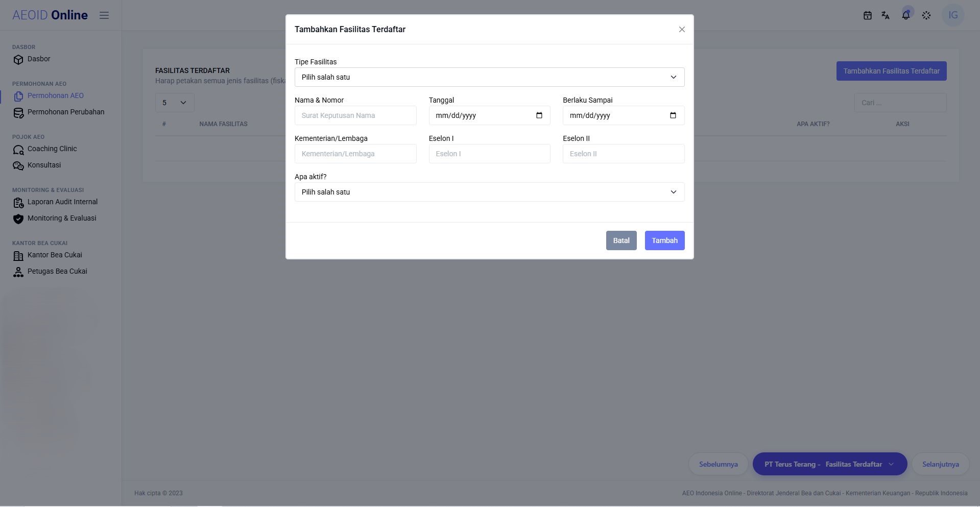The width and height of the screenshot is (980, 507).
Task: Click the Batal button
Action: tap(621, 240)
